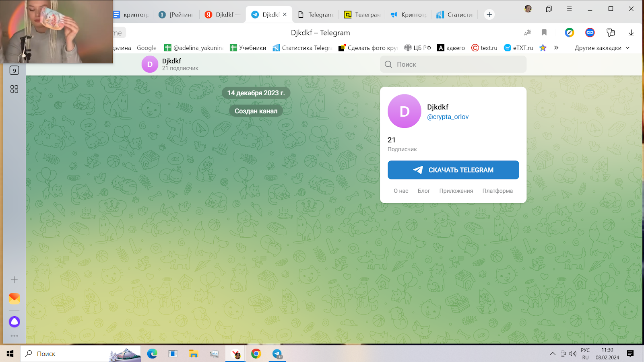Image resolution: width=644 pixels, height=362 pixels.
Task: Click the page title Djkdkf – Telegram address bar
Action: [320, 33]
